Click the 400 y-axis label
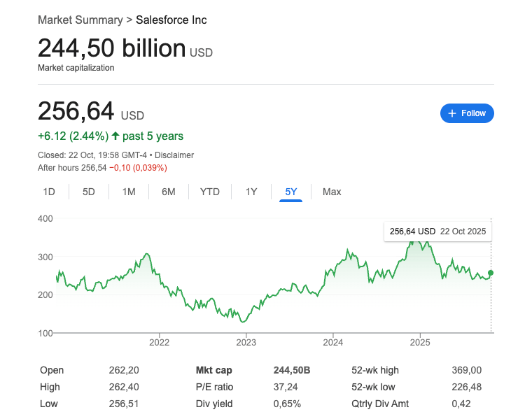 45,219
